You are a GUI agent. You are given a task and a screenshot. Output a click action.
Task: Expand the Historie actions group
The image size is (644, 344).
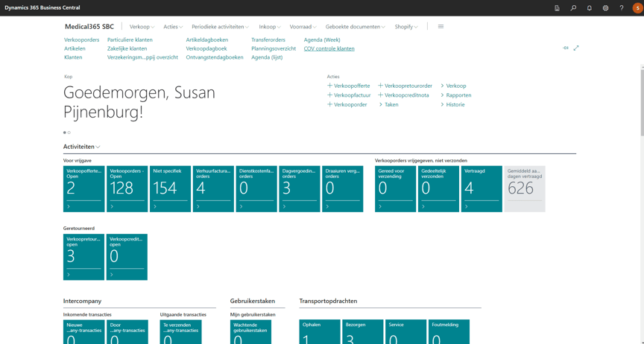click(x=452, y=105)
